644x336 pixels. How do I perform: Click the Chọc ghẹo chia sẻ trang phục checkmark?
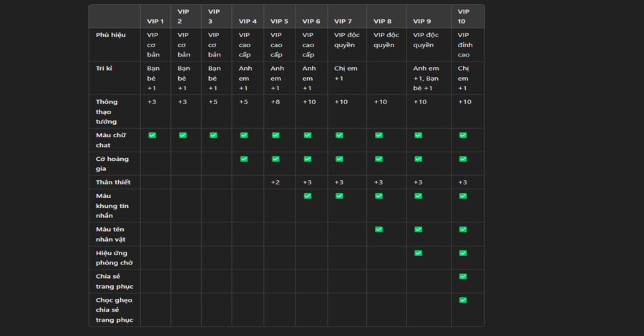[463, 300]
